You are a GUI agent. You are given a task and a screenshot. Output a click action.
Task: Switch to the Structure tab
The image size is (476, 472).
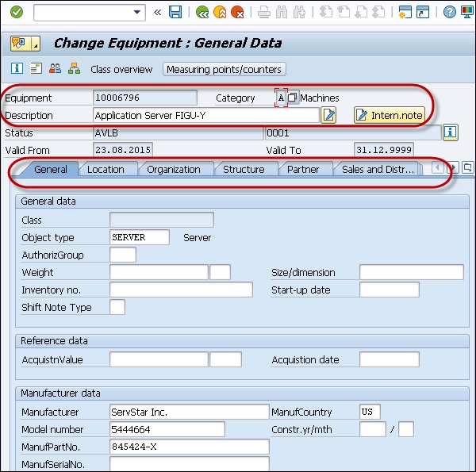244,170
